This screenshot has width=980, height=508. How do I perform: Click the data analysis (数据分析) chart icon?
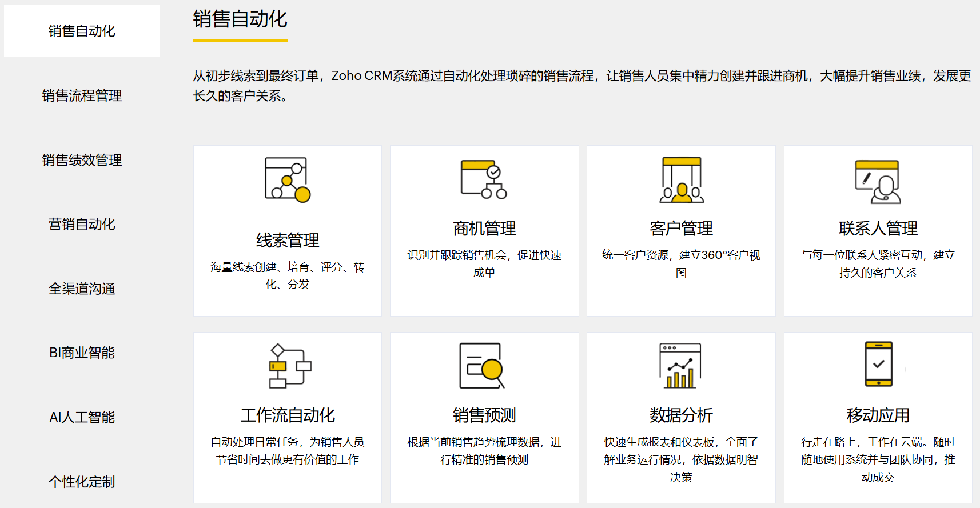(x=680, y=366)
